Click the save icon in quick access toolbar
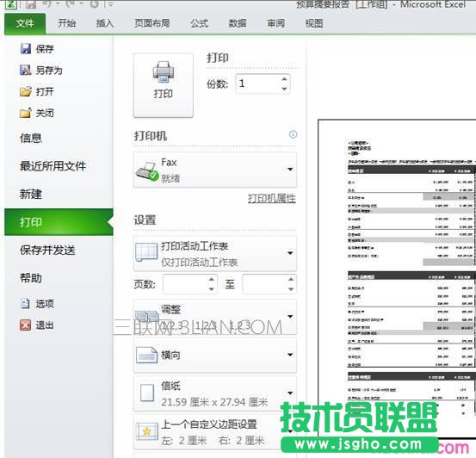The image size is (476, 458). pos(31,4)
